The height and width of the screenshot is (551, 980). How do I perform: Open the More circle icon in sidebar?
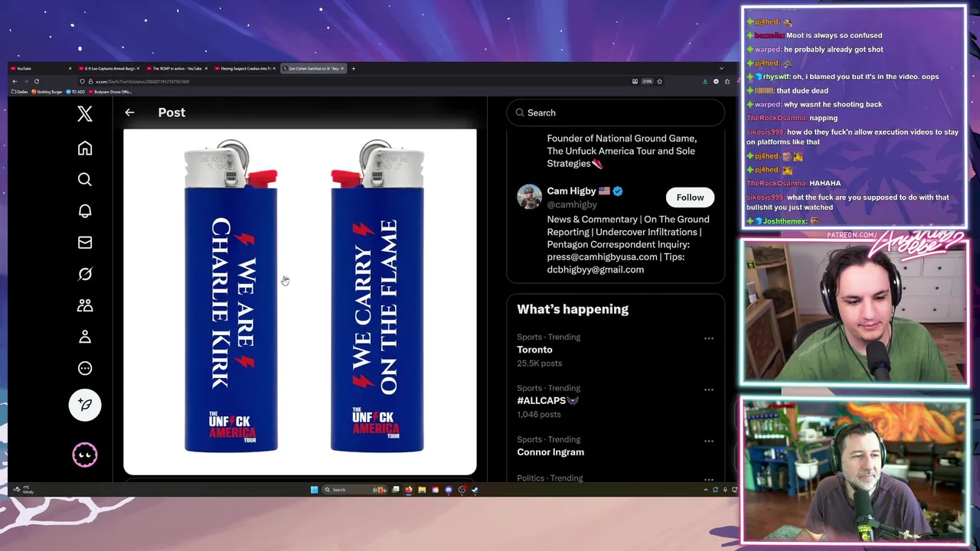point(85,368)
